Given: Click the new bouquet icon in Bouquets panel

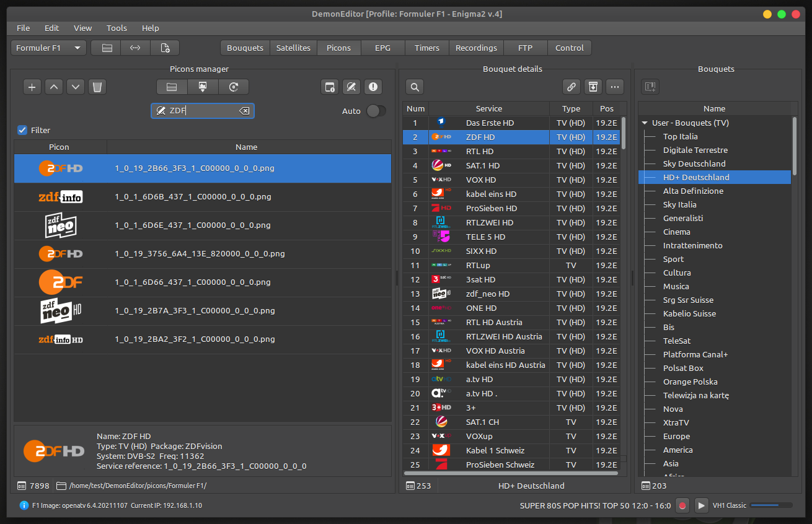Looking at the screenshot, I should click(650, 87).
